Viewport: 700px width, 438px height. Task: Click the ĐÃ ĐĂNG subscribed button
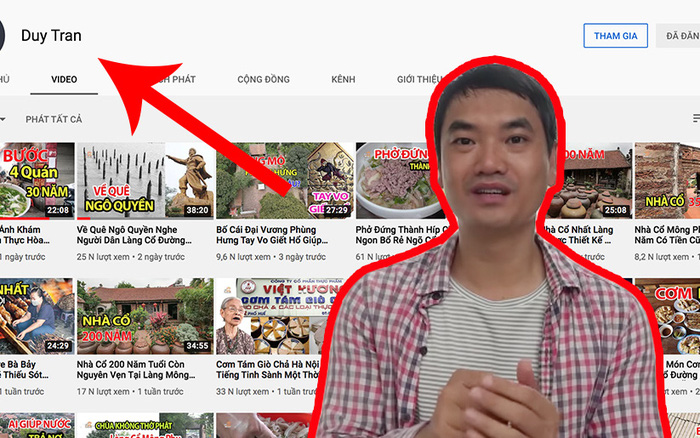coord(678,36)
